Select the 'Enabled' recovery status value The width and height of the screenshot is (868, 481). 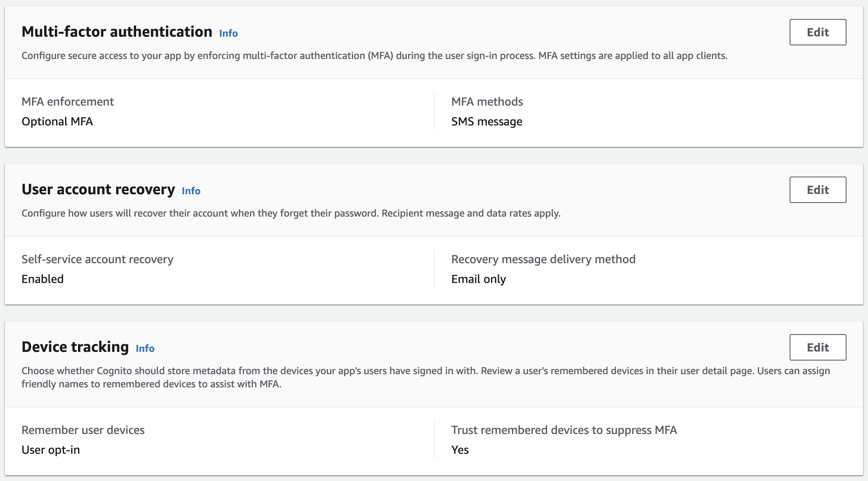[x=42, y=279]
